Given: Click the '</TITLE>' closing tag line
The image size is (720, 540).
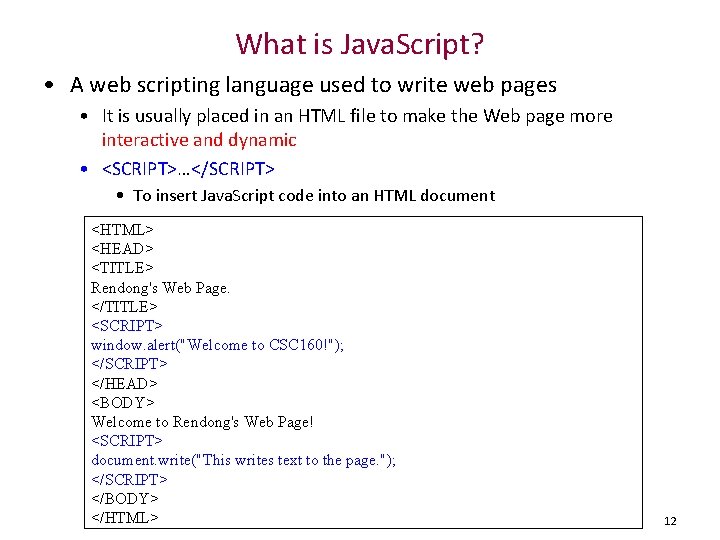Looking at the screenshot, I should 124,306.
